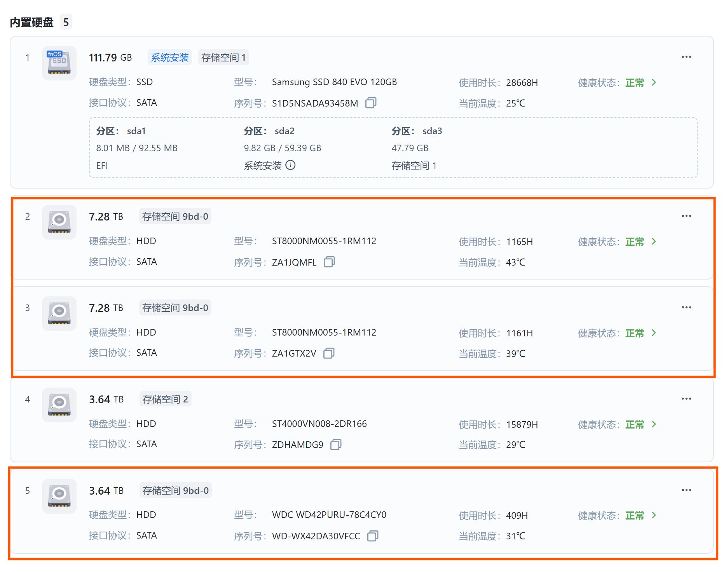Copy serial number S1D5NSADA93458M
The height and width of the screenshot is (572, 728).
[x=371, y=103]
